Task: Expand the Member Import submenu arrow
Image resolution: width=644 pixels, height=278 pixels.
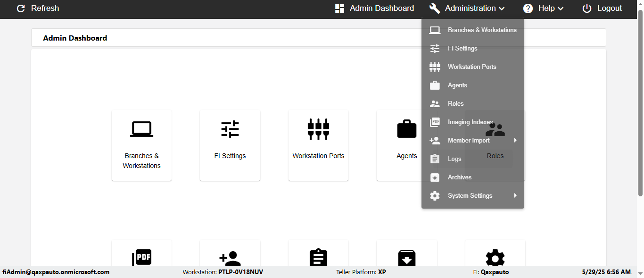Action: (x=515, y=141)
